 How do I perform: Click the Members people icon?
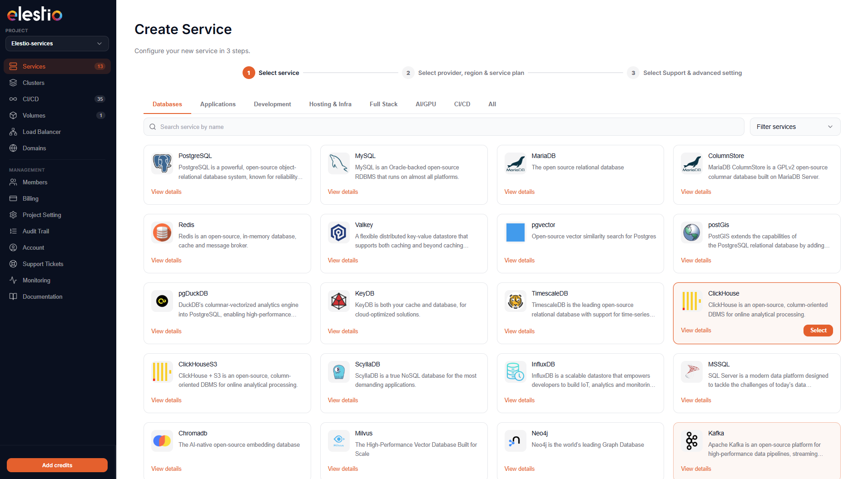point(13,182)
